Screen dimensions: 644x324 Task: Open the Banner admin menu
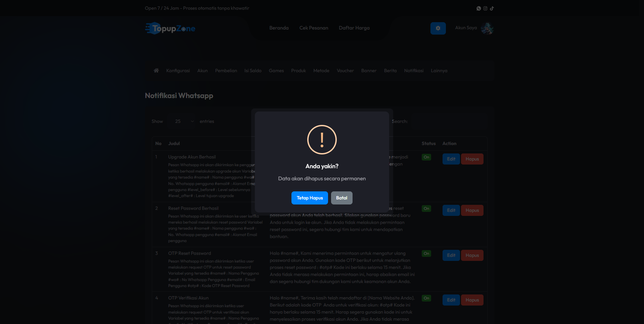click(x=369, y=71)
